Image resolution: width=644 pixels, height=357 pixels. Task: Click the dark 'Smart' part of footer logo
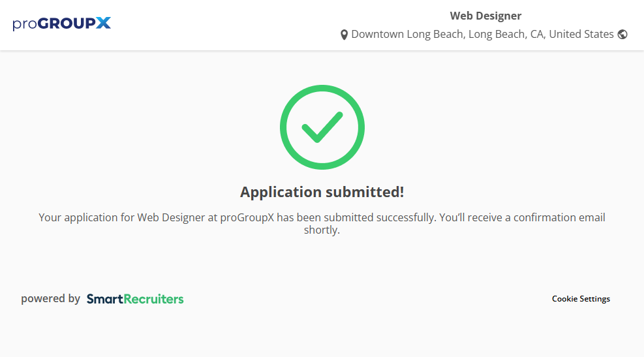click(x=105, y=299)
